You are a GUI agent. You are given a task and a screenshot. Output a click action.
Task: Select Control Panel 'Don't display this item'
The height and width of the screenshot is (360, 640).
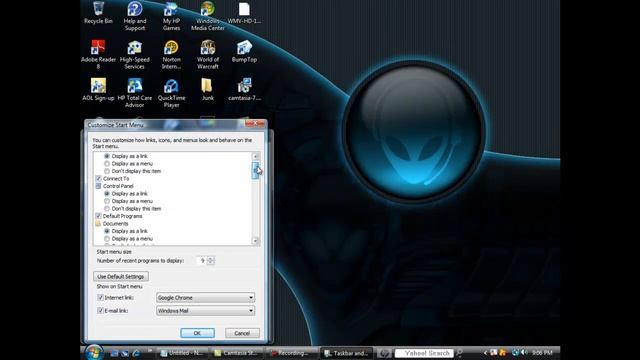pyautogui.click(x=107, y=209)
